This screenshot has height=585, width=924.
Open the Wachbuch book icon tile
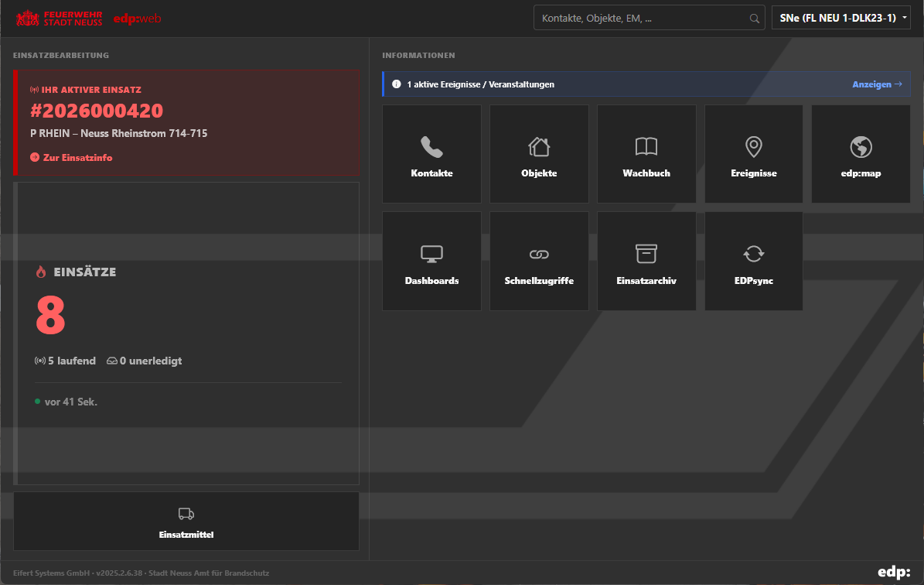click(646, 154)
